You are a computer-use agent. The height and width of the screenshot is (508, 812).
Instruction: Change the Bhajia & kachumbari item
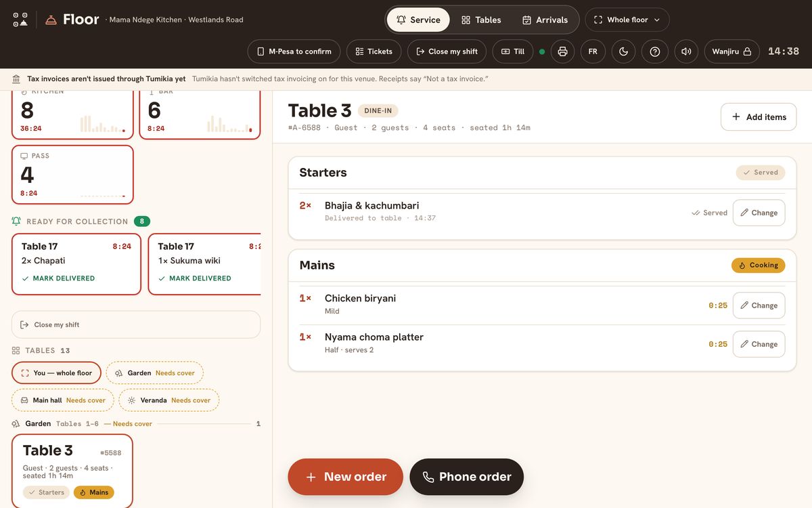pyautogui.click(x=759, y=213)
